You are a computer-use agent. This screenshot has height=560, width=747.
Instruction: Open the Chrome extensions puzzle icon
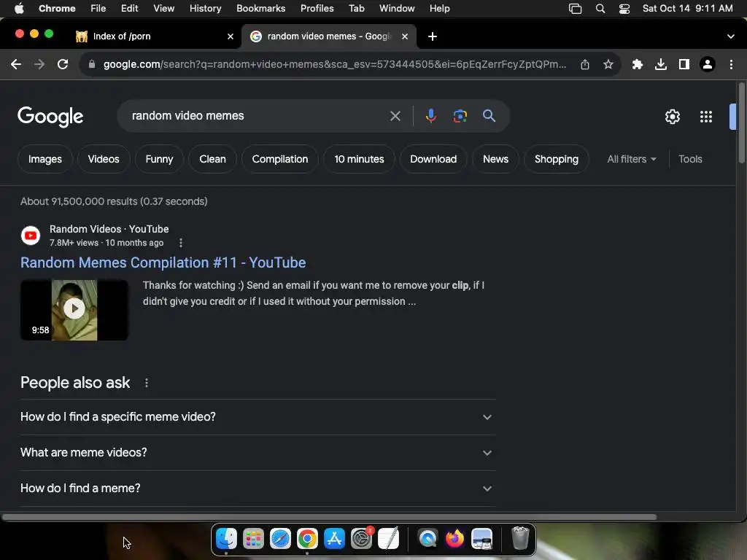pos(637,64)
